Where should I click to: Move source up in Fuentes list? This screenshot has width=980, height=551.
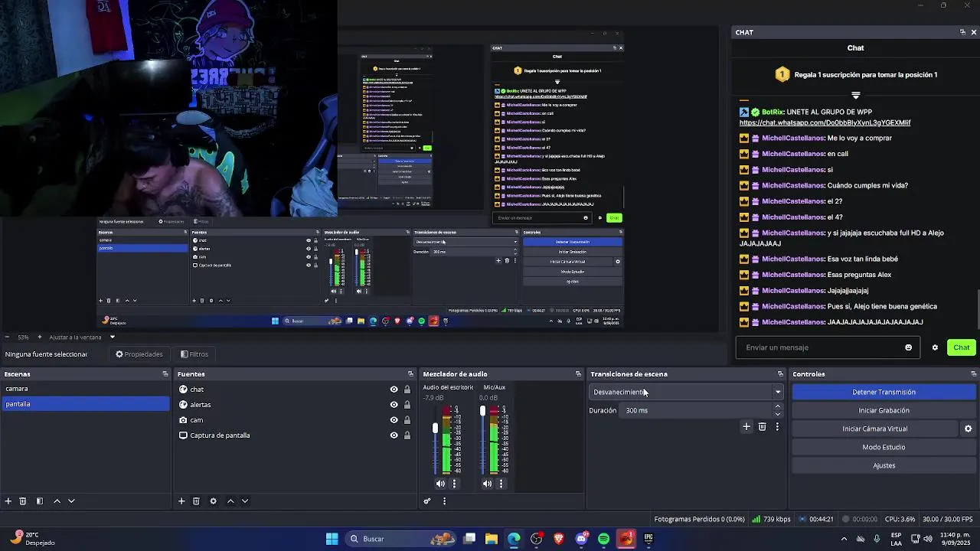230,501
